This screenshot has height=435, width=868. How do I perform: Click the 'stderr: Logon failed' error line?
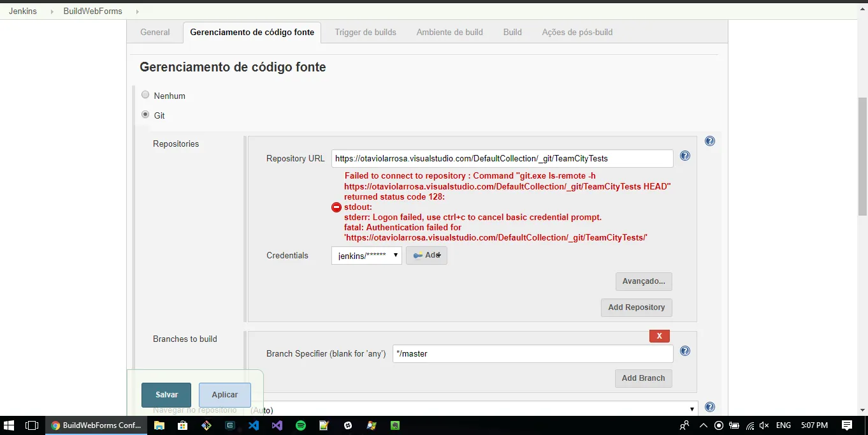click(473, 217)
